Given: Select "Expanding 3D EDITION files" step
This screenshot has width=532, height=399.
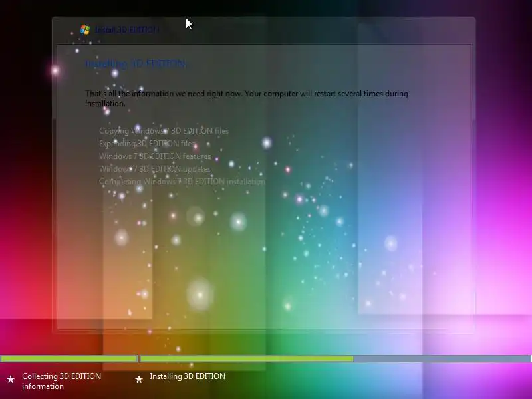Looking at the screenshot, I should (147, 144).
